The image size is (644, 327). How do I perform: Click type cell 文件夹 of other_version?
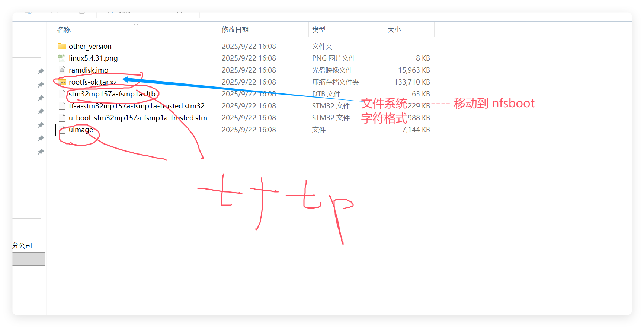pyautogui.click(x=322, y=46)
